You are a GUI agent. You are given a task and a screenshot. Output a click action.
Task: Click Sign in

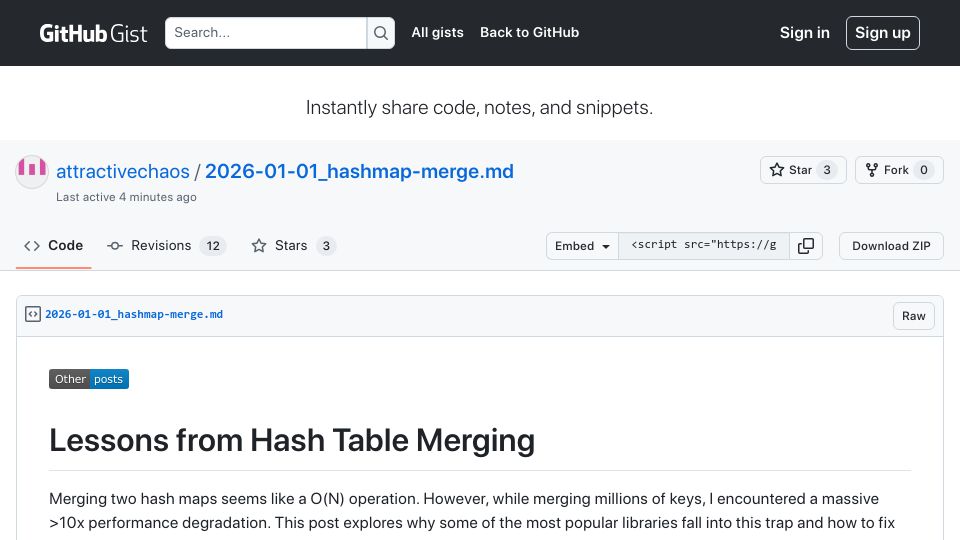coord(804,33)
